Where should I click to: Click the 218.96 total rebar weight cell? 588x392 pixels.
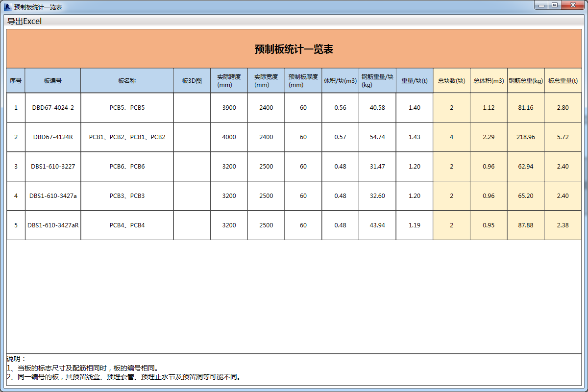click(x=526, y=137)
